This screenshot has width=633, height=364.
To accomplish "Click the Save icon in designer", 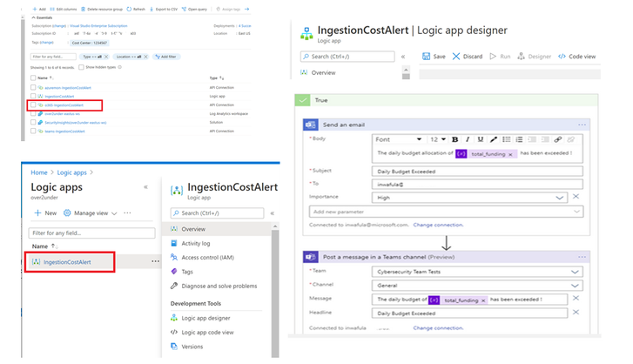I will click(x=426, y=56).
